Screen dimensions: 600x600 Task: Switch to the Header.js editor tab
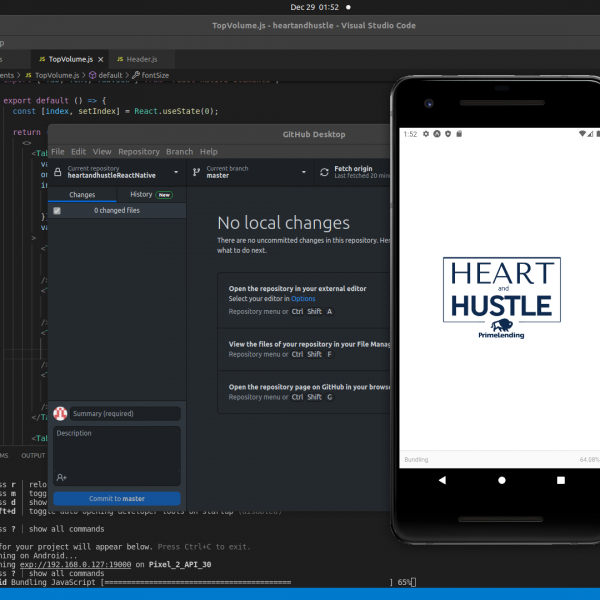(142, 59)
